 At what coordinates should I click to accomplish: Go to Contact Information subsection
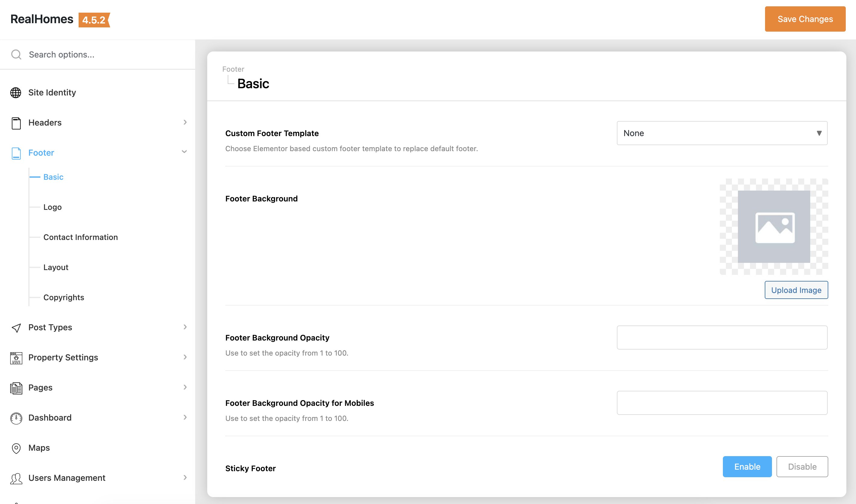click(80, 237)
